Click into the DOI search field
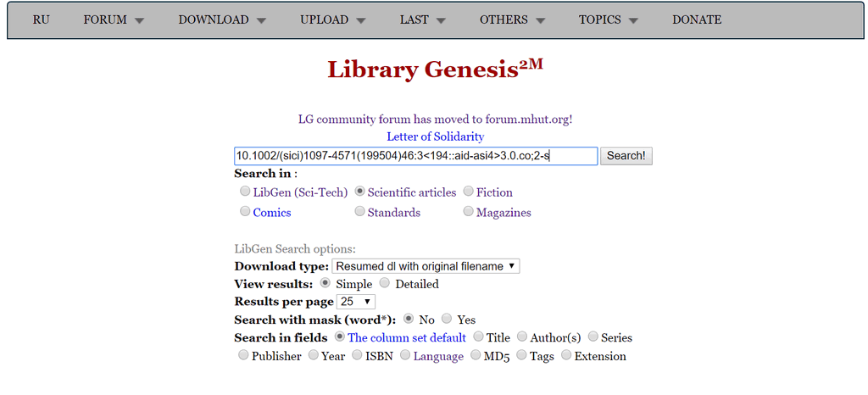868x395 pixels. [415, 156]
